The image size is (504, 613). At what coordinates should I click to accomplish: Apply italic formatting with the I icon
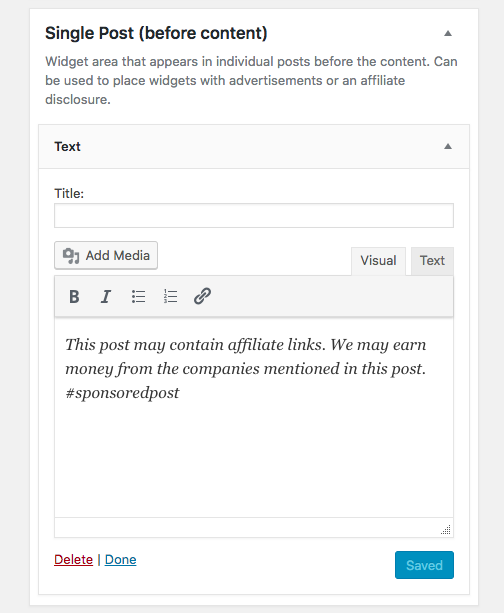tap(106, 296)
